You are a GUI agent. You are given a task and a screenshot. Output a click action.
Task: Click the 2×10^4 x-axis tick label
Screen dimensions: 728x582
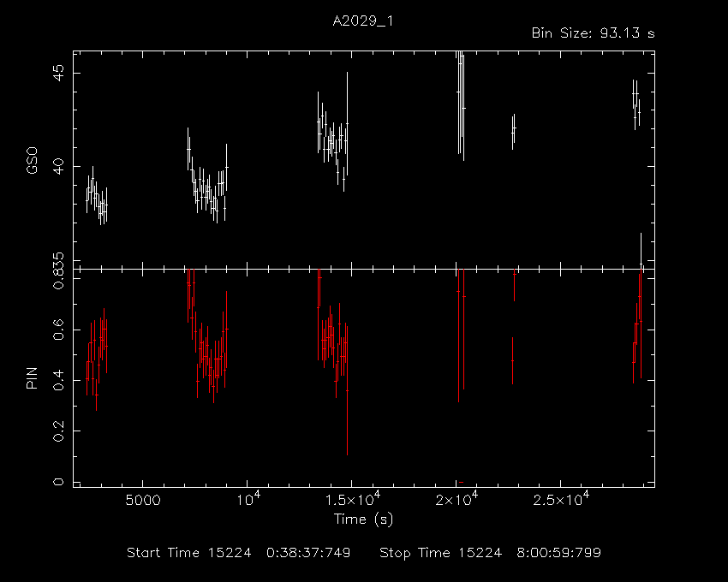tap(456, 499)
